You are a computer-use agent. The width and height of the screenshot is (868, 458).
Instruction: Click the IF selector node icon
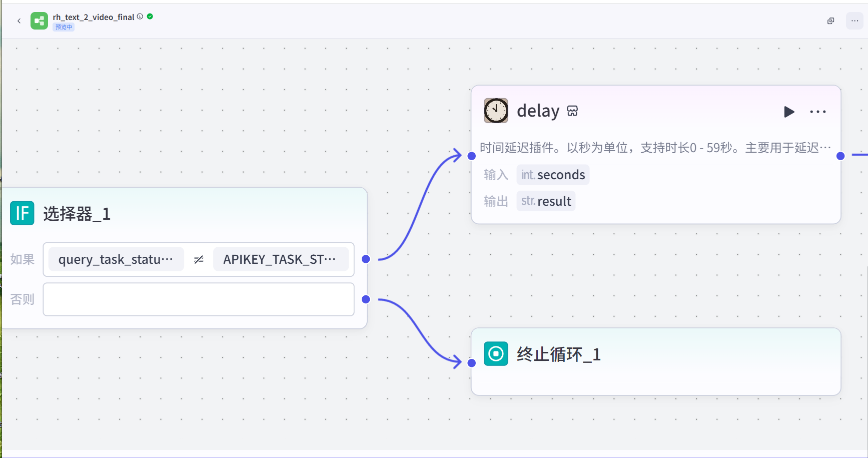click(x=22, y=213)
